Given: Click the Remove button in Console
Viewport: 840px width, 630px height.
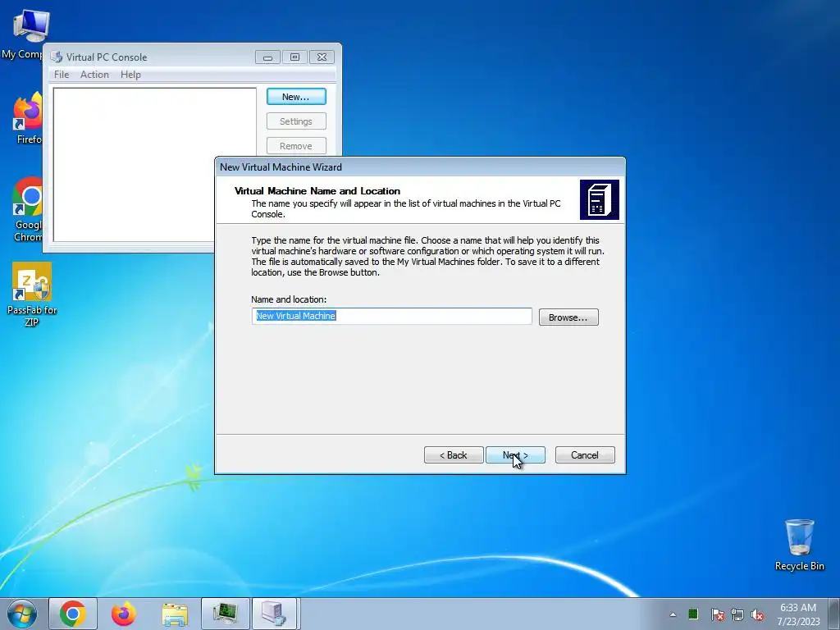Looking at the screenshot, I should pyautogui.click(x=296, y=146).
